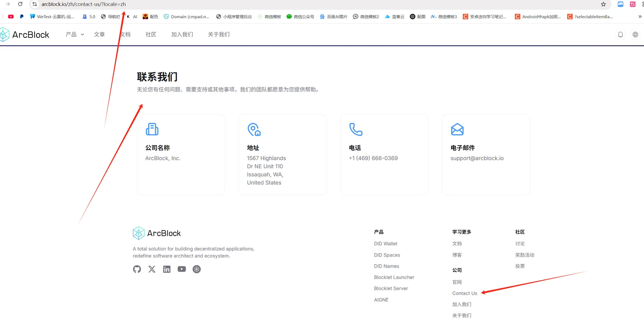
Task: Open the blue window extension icon
Action: tap(621, 4)
